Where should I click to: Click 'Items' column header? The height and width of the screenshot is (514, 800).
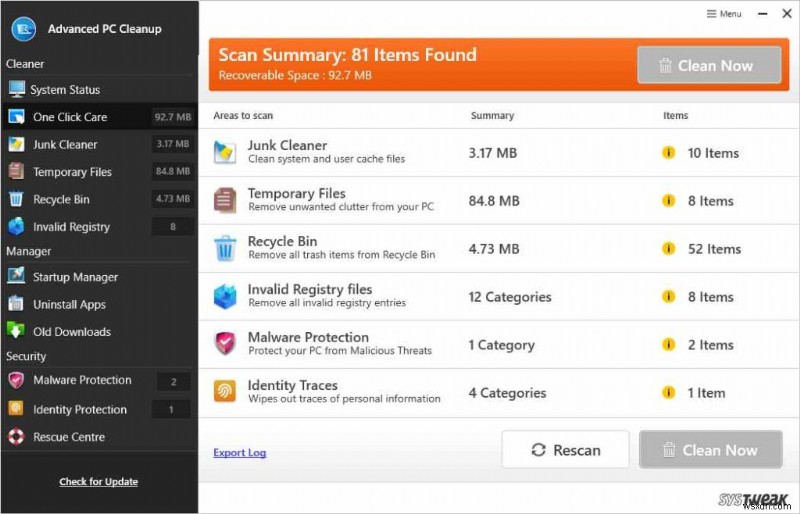[676, 115]
